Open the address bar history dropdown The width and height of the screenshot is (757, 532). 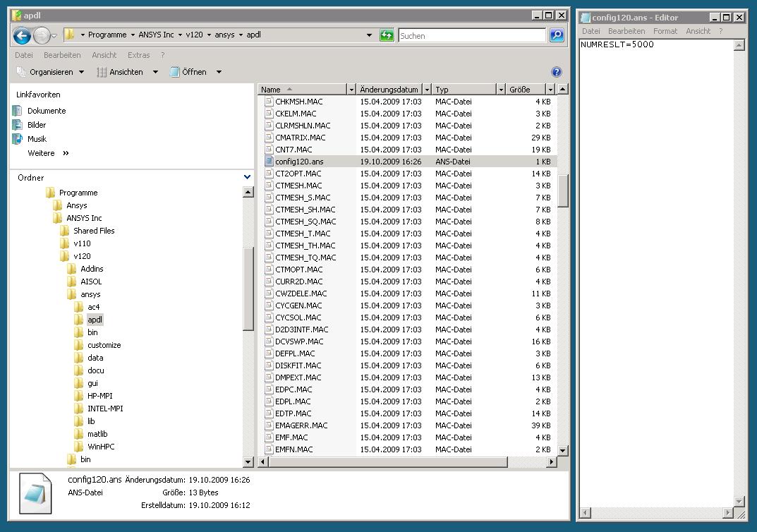369,35
